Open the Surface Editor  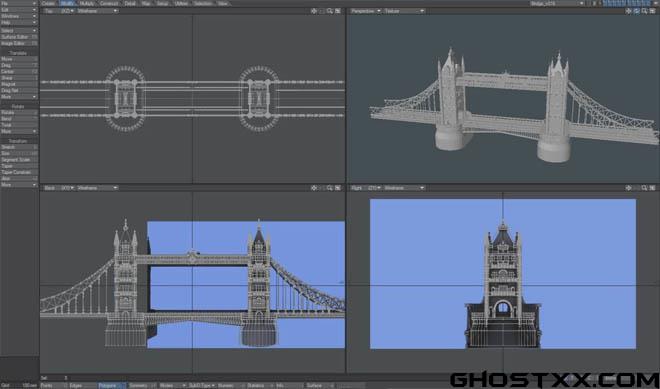19,37
